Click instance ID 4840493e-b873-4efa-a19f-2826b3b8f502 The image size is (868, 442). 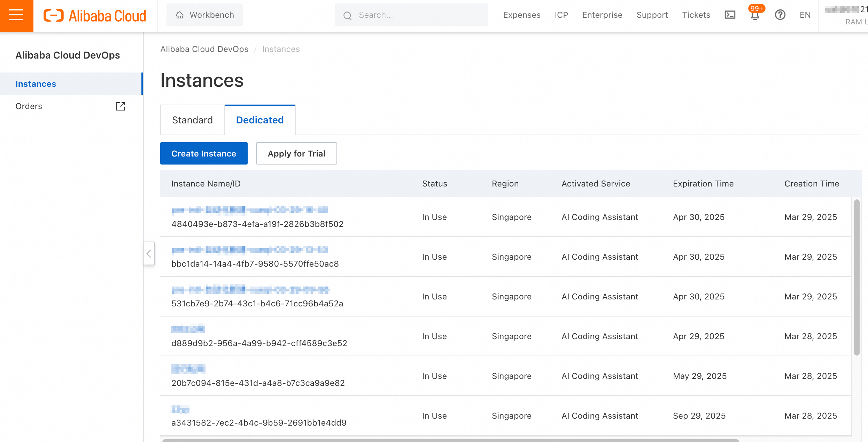[x=257, y=224]
